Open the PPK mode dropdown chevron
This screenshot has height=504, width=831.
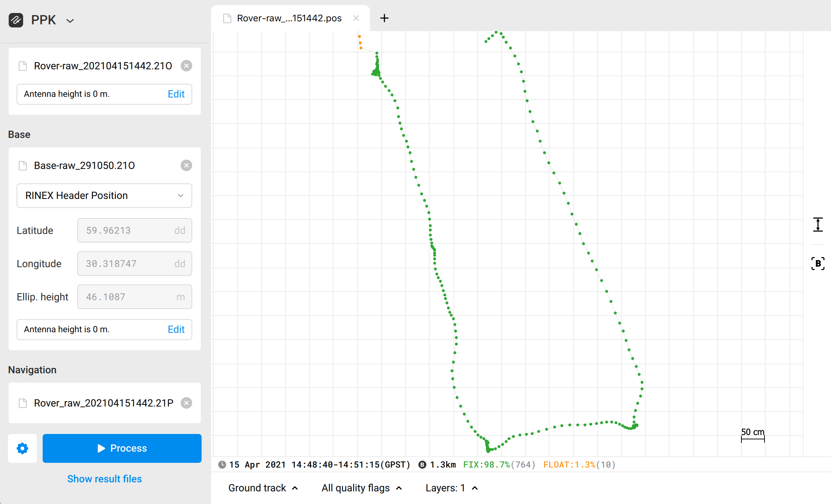pyautogui.click(x=70, y=21)
